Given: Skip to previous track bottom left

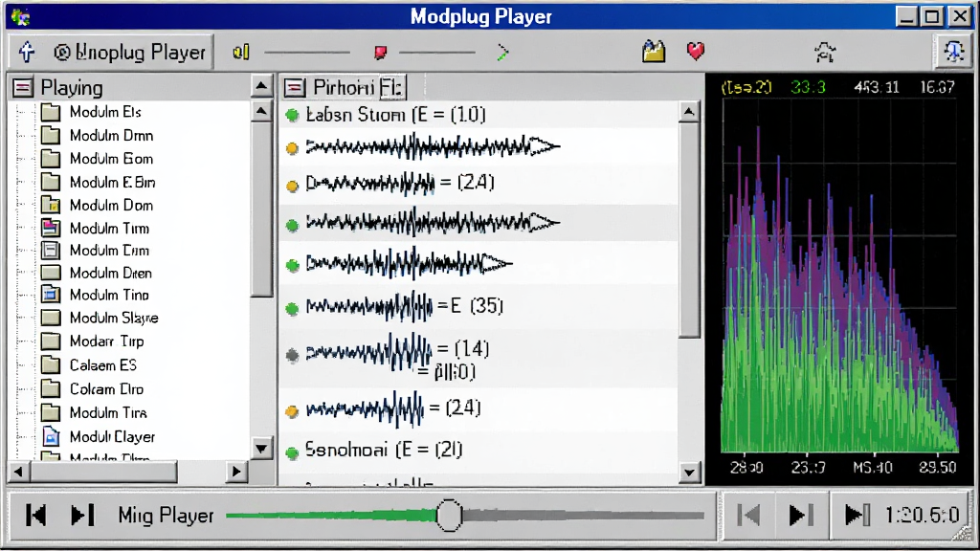Looking at the screenshot, I should click(35, 516).
